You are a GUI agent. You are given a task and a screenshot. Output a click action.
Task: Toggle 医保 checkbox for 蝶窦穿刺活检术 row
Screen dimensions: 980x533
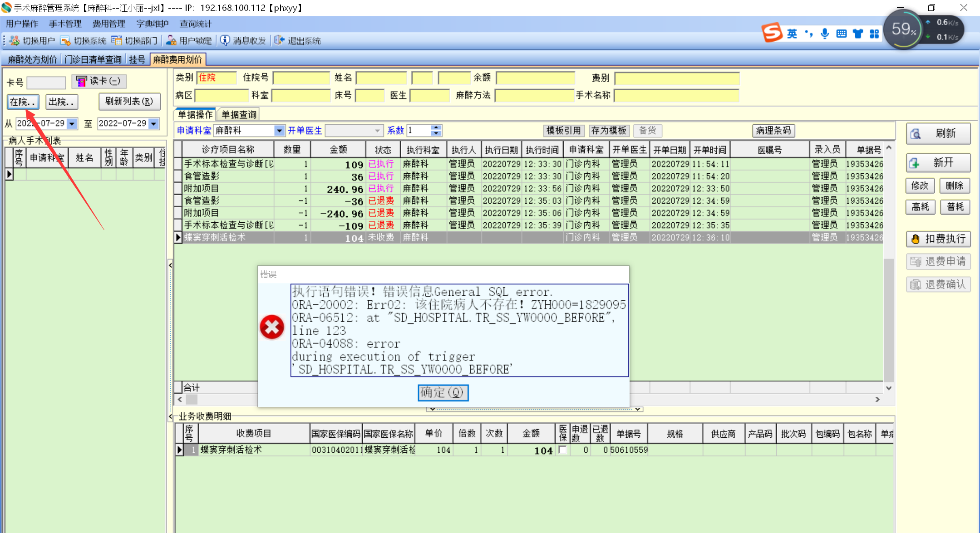(563, 450)
